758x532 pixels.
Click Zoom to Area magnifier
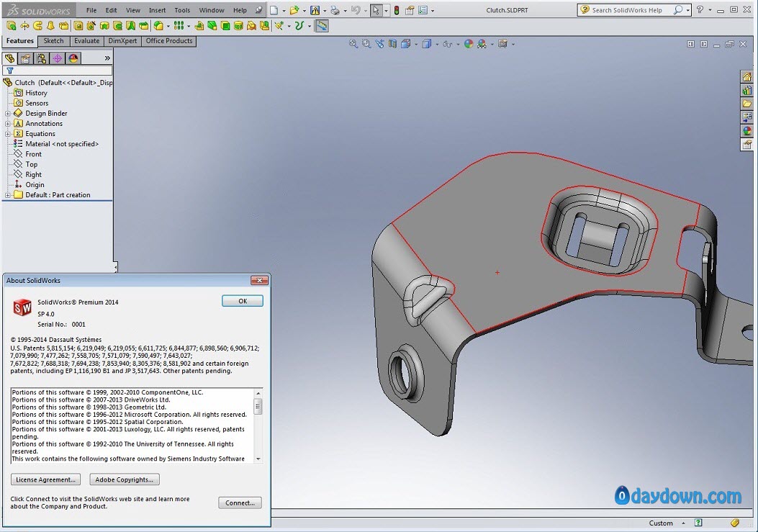[367, 44]
